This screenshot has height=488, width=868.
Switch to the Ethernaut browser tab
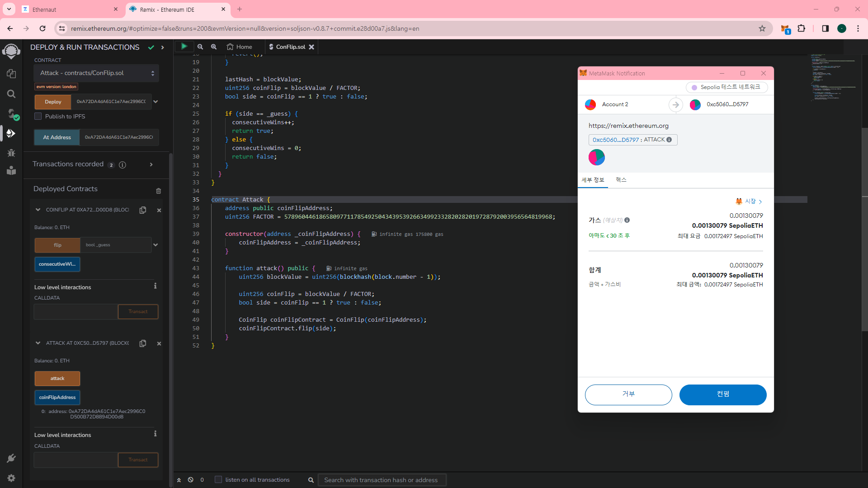pos(70,9)
